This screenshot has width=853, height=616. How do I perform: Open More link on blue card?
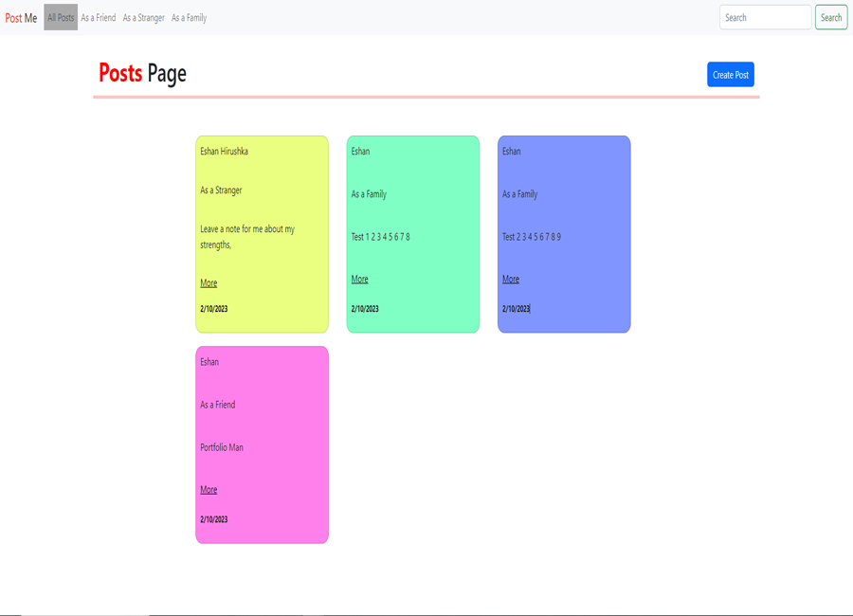[x=511, y=280]
